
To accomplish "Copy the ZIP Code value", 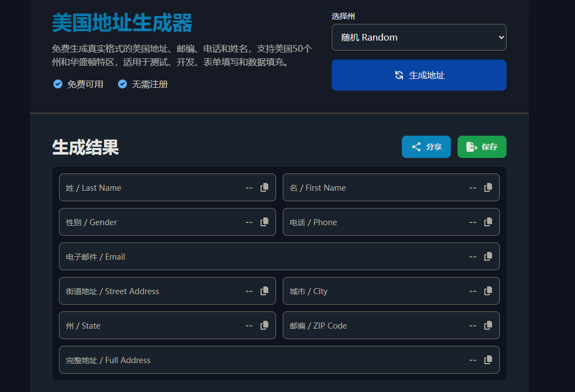I will point(488,325).
